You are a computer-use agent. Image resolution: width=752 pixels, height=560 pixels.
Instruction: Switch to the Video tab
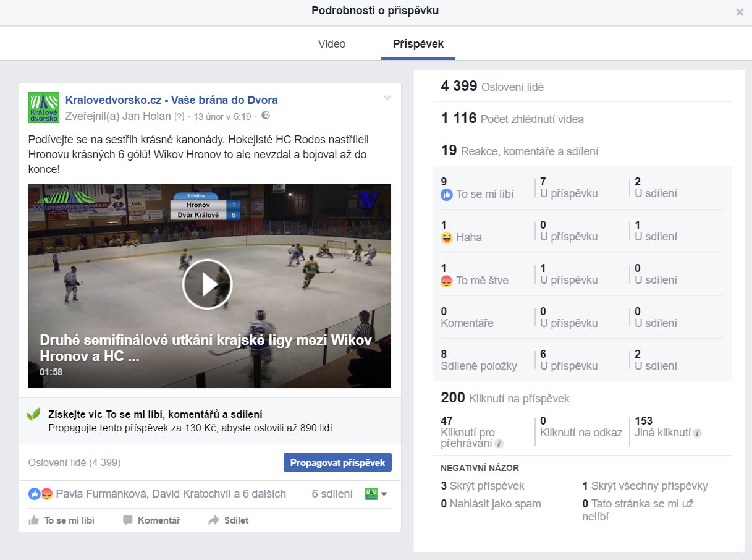(332, 44)
